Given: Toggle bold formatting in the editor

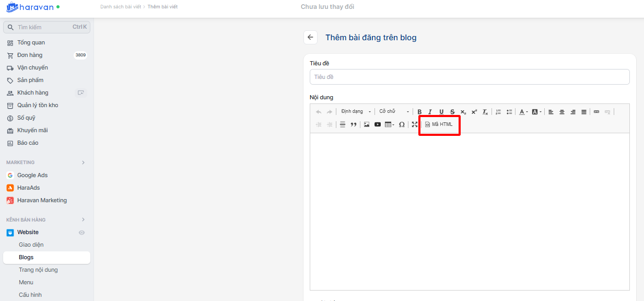Looking at the screenshot, I should pyautogui.click(x=419, y=112).
